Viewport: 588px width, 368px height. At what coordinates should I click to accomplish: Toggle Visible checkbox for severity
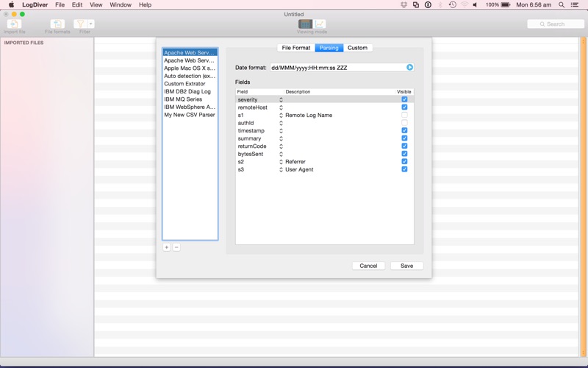click(x=404, y=99)
